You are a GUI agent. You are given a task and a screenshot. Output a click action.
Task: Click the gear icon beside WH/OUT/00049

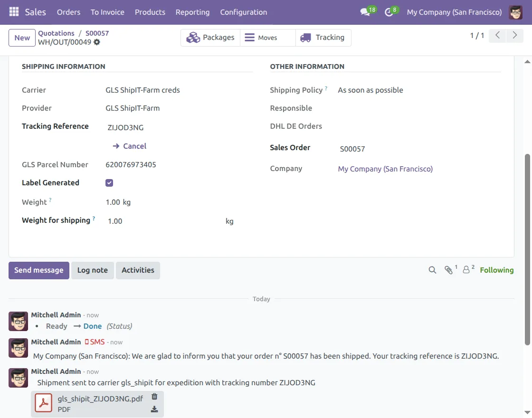[x=97, y=42]
